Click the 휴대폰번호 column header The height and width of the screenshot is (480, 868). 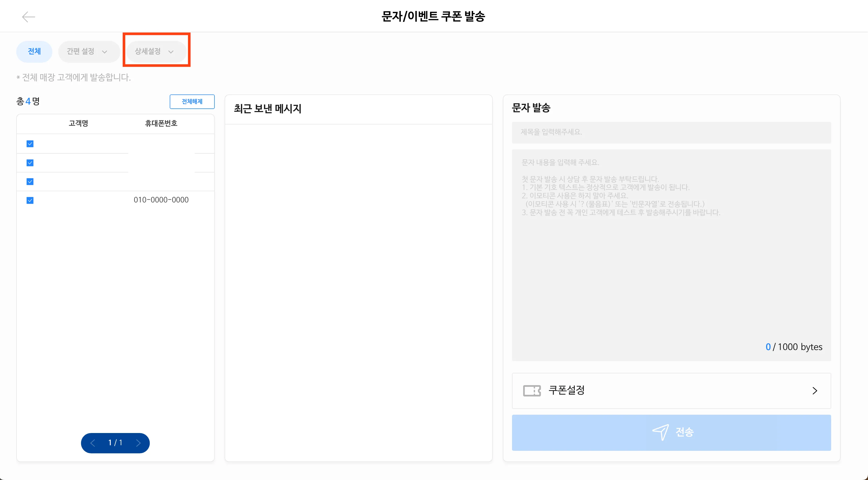point(161,124)
